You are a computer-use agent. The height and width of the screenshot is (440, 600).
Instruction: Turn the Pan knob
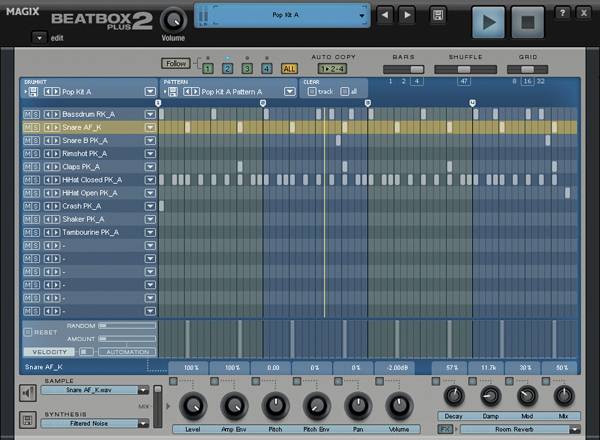[358, 406]
